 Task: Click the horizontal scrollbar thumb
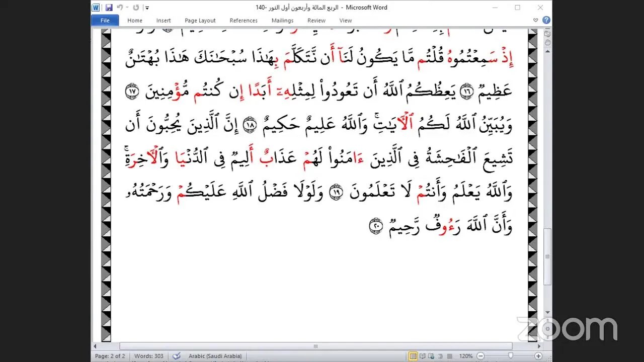(316, 346)
